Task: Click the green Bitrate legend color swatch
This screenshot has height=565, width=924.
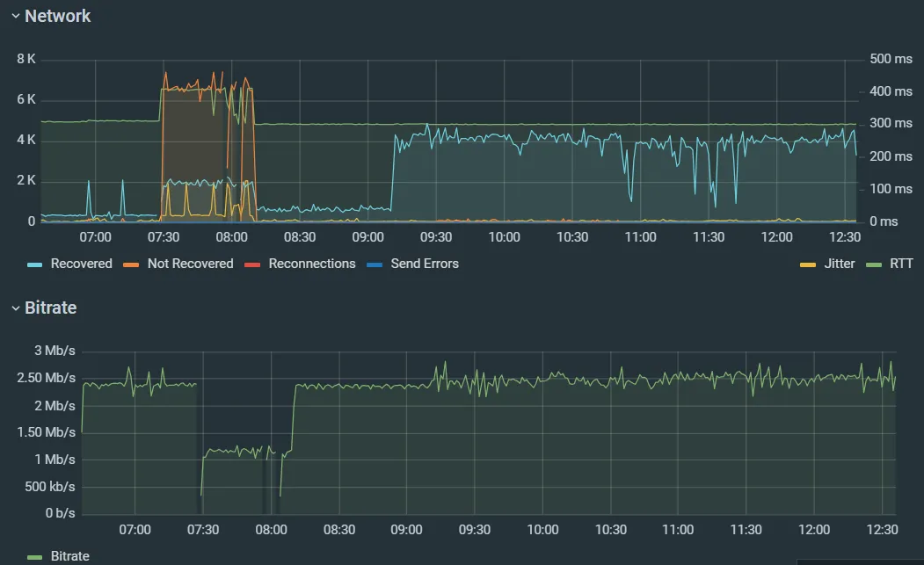Action: (x=35, y=557)
